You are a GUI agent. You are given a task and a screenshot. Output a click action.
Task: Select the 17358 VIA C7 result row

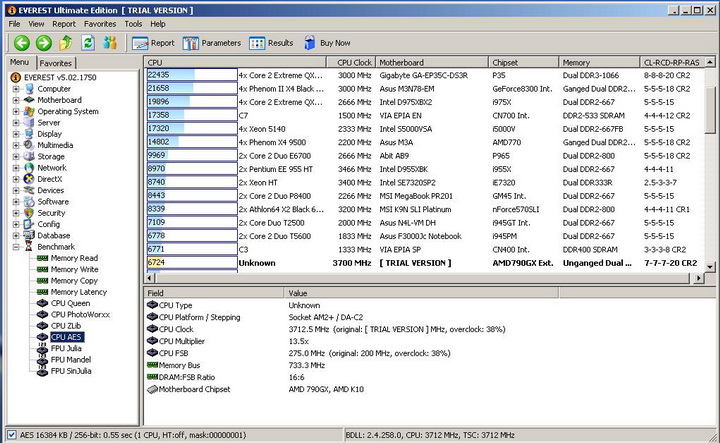click(x=425, y=116)
